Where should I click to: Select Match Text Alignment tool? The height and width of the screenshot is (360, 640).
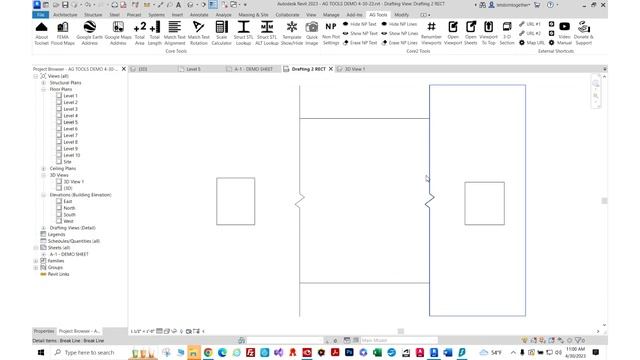coord(175,33)
